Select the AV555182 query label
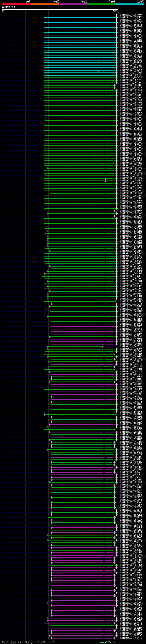 point(8,7)
